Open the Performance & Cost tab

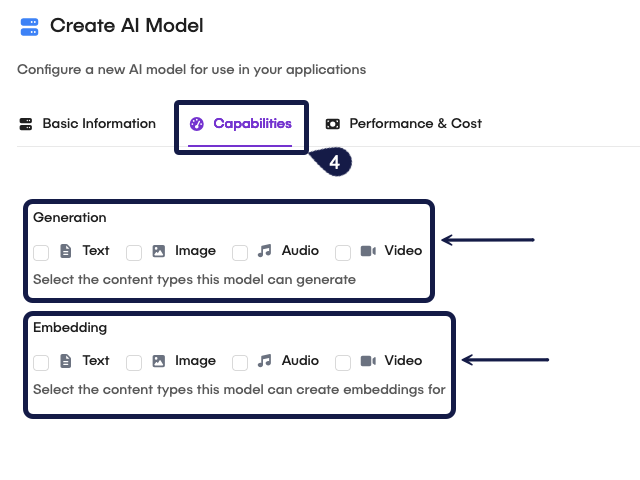403,124
